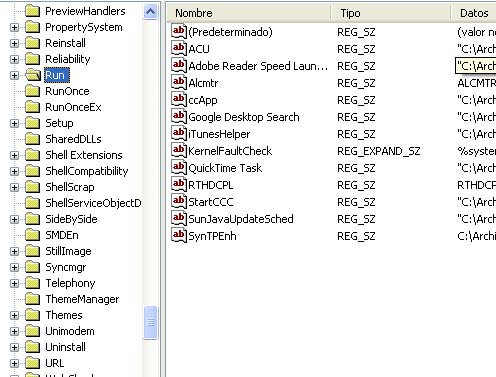
Task: Click the SMDEn folder icon
Action: click(x=33, y=235)
